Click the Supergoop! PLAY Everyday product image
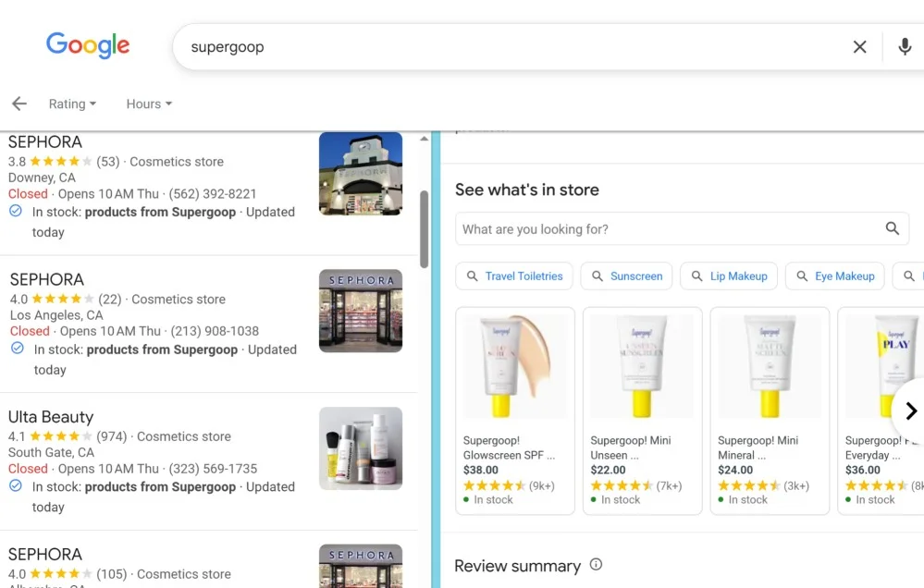This screenshot has height=588, width=924. [x=884, y=366]
